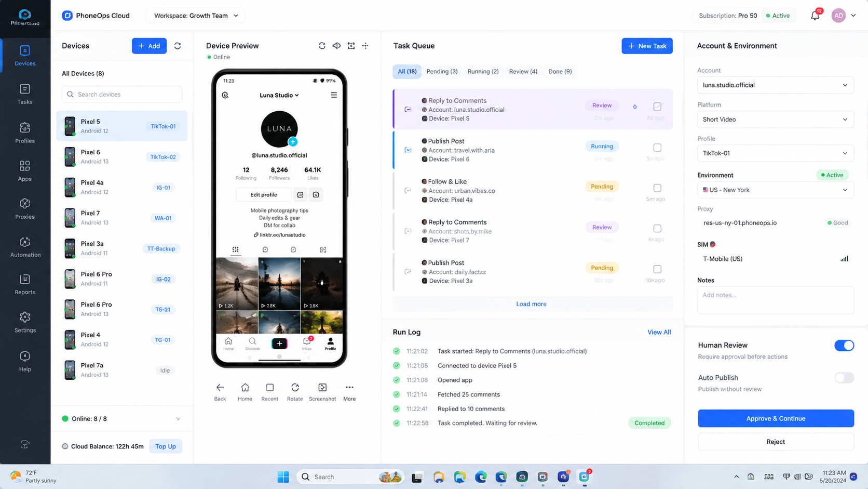Switch to the All (18) task tab
This screenshot has height=489, width=868.
pyautogui.click(x=407, y=72)
